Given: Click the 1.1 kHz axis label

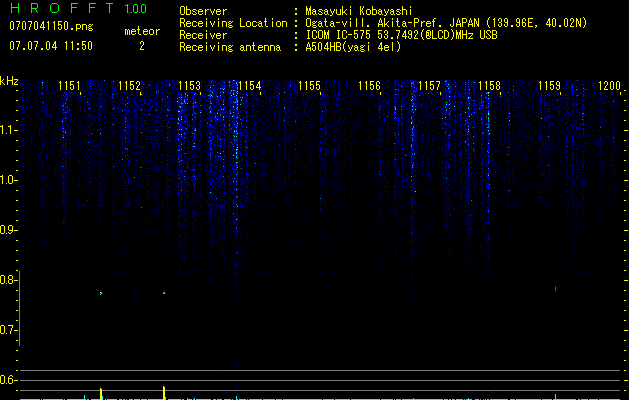Looking at the screenshot, I should (8, 130).
